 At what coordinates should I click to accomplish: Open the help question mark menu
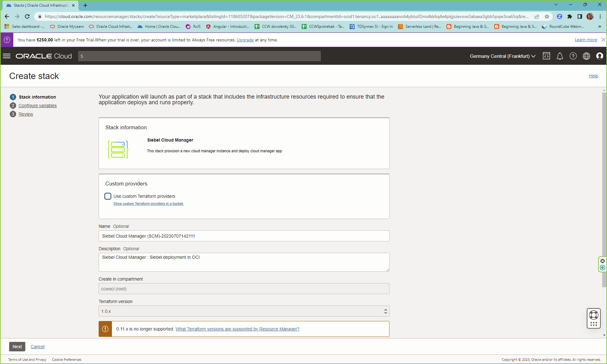573,56
